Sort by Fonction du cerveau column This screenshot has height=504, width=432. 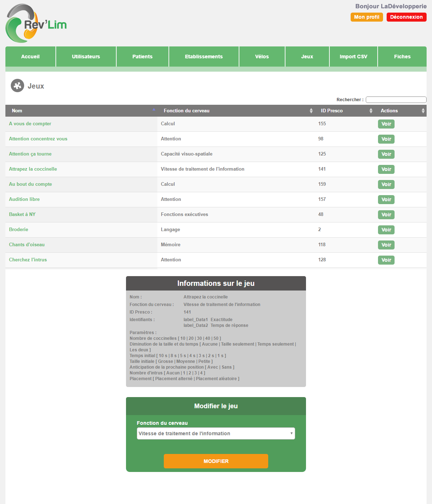(311, 111)
